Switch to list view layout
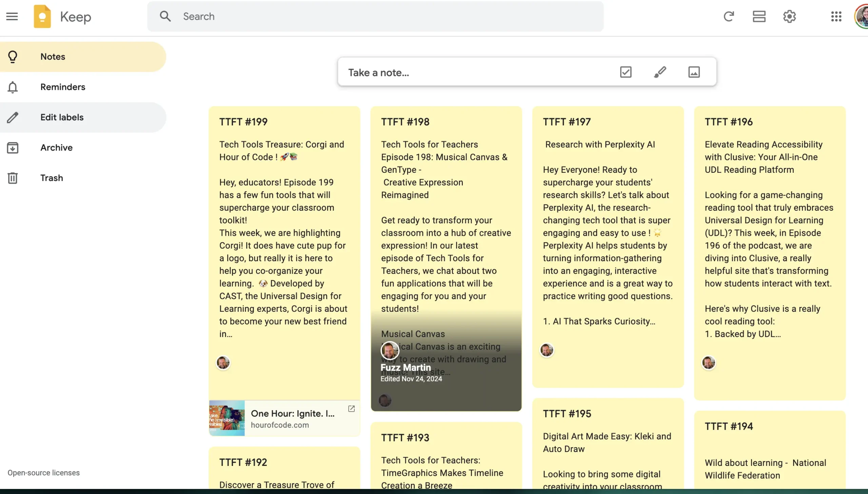Viewport: 868px width, 494px height. pos(759,16)
